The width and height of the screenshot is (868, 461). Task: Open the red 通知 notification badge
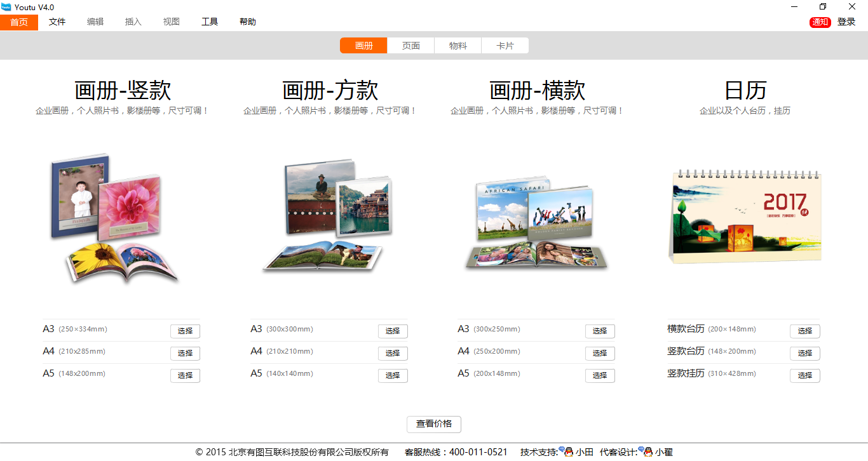click(x=820, y=22)
